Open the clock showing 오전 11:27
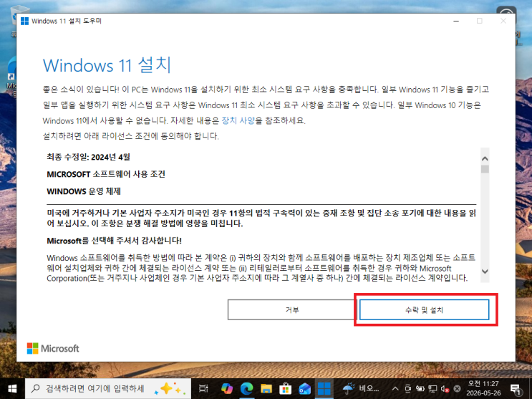The width and height of the screenshot is (532, 399). pyautogui.click(x=483, y=388)
